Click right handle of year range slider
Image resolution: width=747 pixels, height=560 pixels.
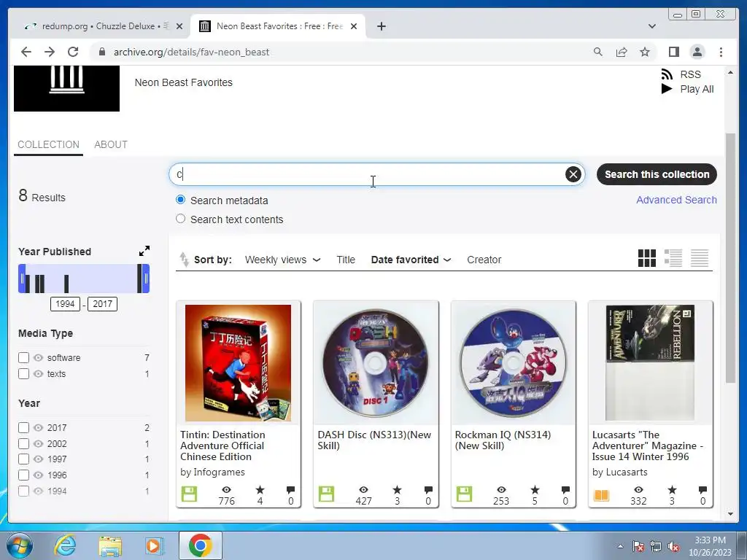pos(146,279)
